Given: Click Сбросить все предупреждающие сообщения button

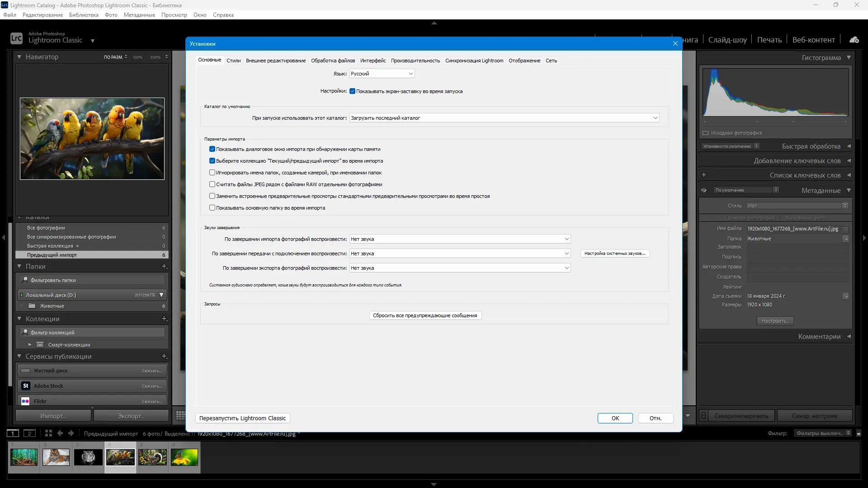Looking at the screenshot, I should (x=425, y=315).
